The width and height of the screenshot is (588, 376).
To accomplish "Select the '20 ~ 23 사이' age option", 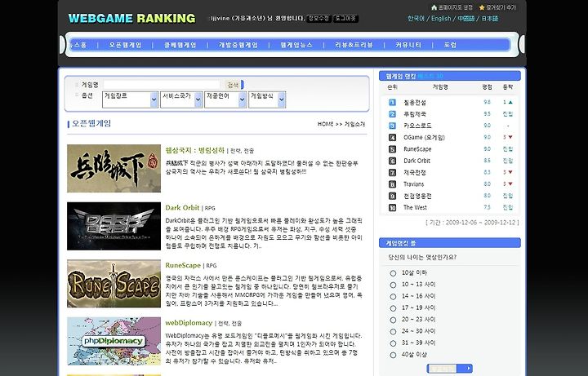I will (393, 320).
